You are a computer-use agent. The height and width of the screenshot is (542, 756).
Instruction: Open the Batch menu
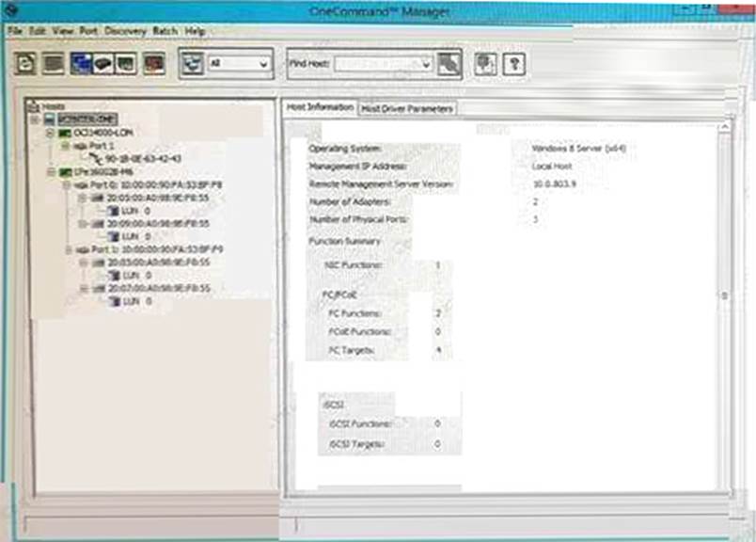(x=165, y=31)
